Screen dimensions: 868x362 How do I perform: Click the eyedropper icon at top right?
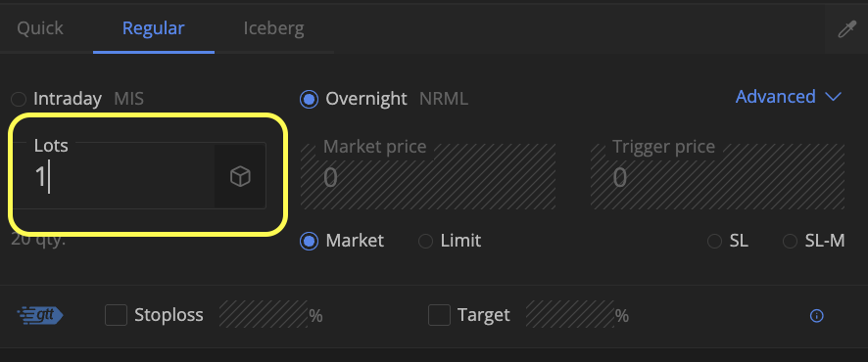[x=847, y=28]
